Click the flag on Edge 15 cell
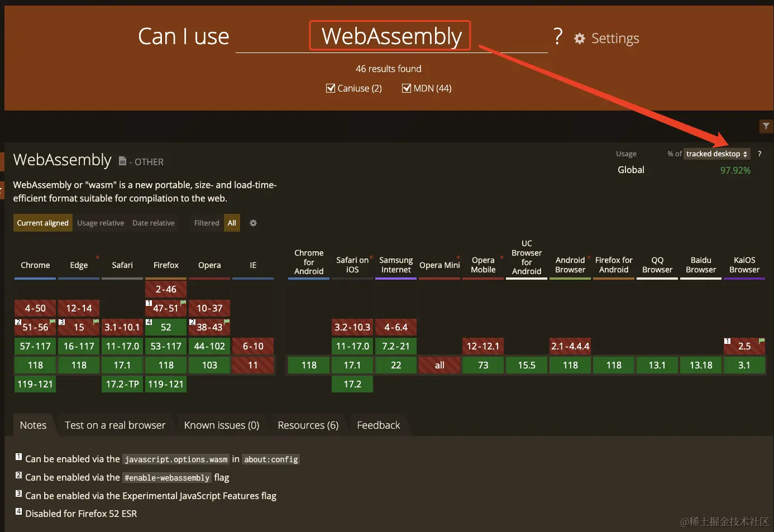Screen dimensions: 774x532 [x=96, y=322]
